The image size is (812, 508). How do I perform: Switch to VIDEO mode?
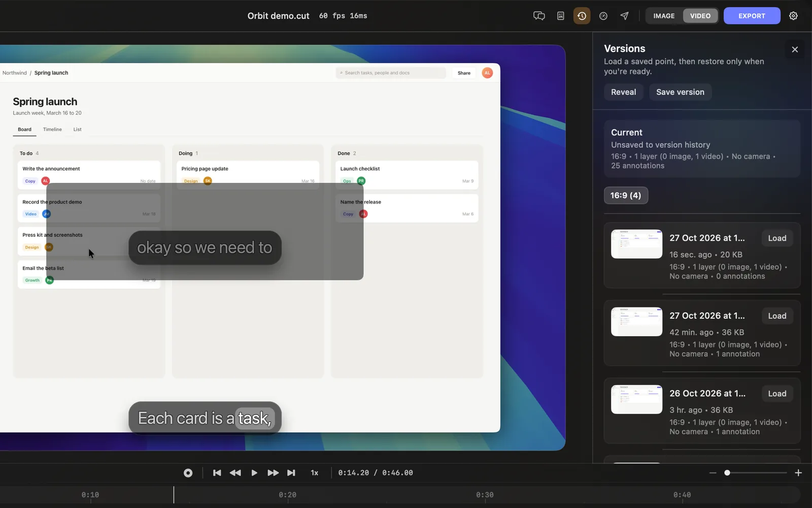[700, 16]
